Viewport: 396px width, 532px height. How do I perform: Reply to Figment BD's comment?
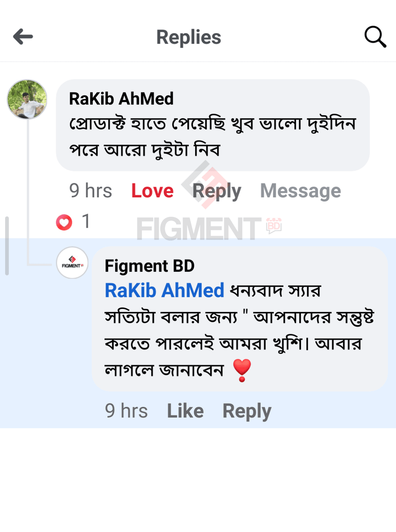247,411
